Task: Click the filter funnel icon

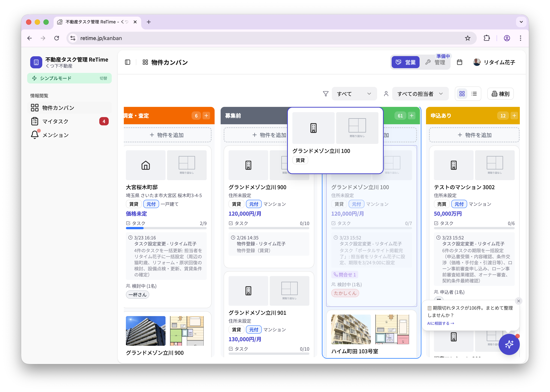Action: [326, 94]
